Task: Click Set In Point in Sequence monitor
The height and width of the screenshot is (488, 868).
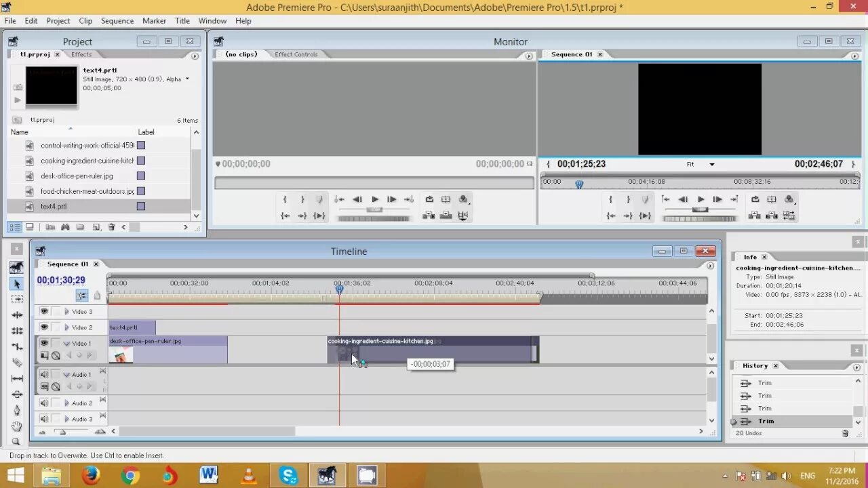Action: click(610, 199)
